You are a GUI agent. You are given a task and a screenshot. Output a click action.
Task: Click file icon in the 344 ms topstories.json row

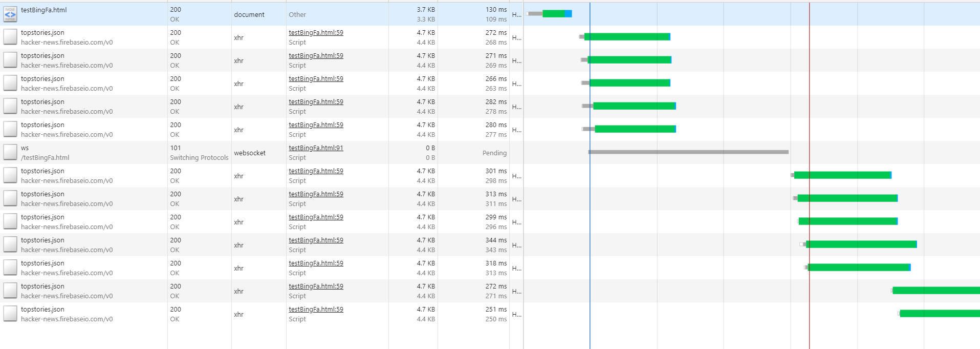pos(10,245)
